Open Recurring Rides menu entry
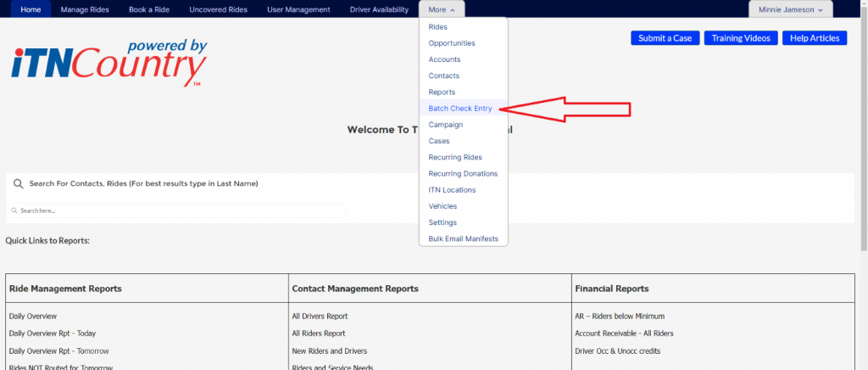Screen dimensions: 868x370 click(454, 158)
